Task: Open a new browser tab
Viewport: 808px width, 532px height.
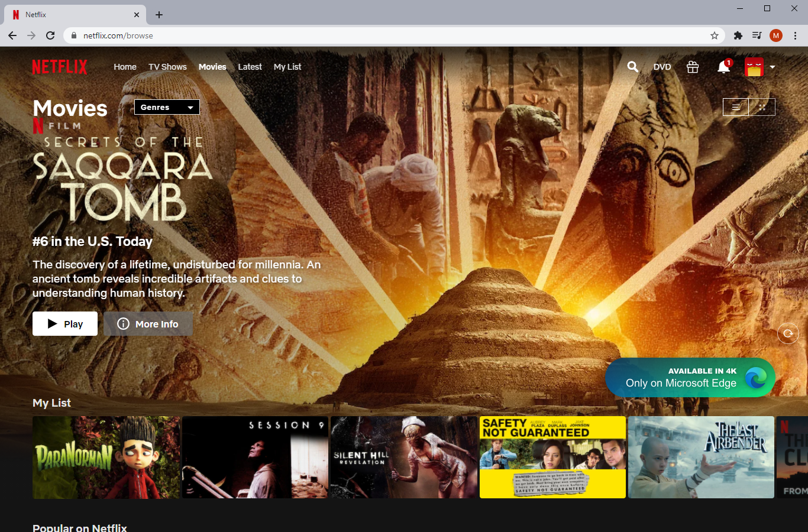Action: point(159,15)
